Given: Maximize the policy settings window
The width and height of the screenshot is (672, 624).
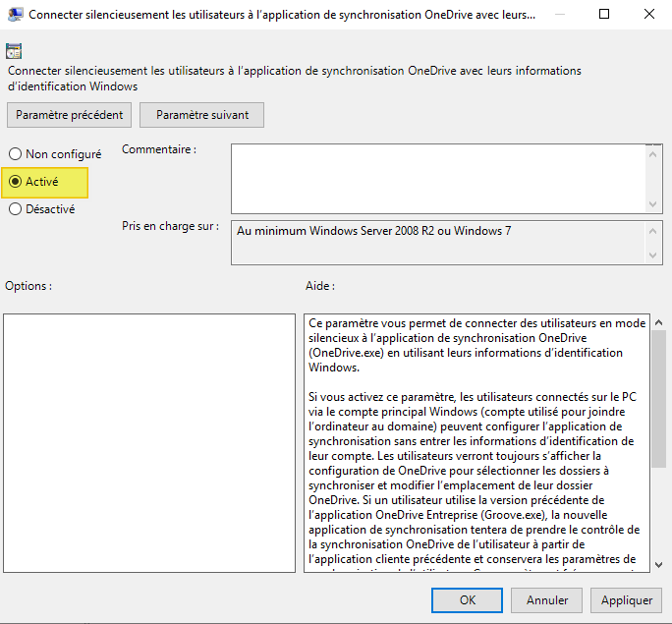Looking at the screenshot, I should click(604, 14).
